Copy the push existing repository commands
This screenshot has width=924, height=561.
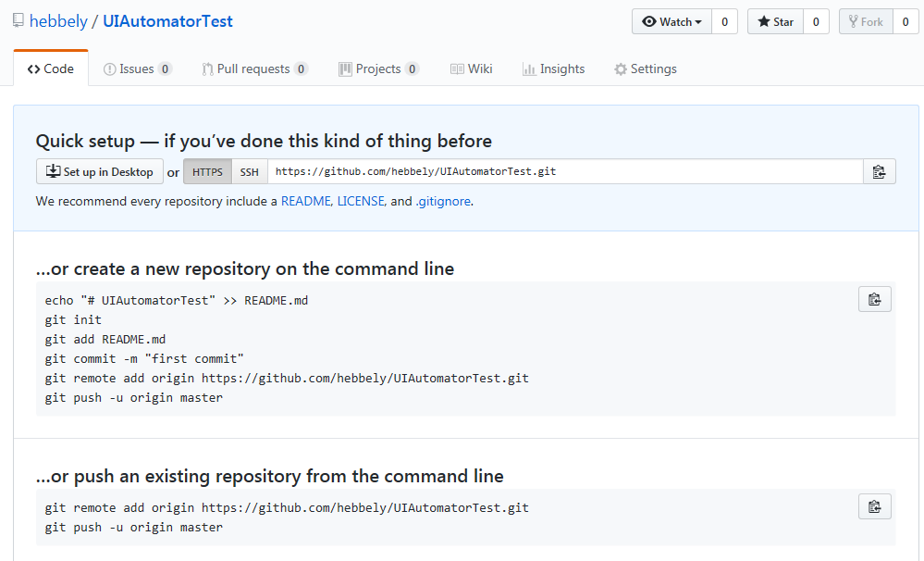tap(874, 506)
